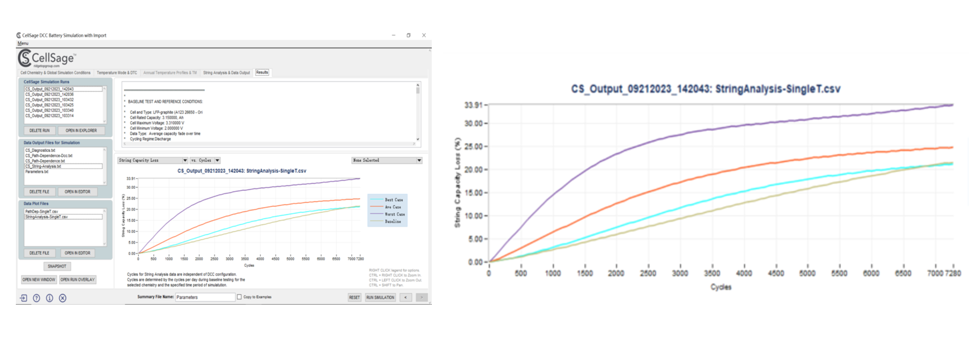Open the None Selected dropdown
This screenshot has height=345, width=980.
click(387, 160)
